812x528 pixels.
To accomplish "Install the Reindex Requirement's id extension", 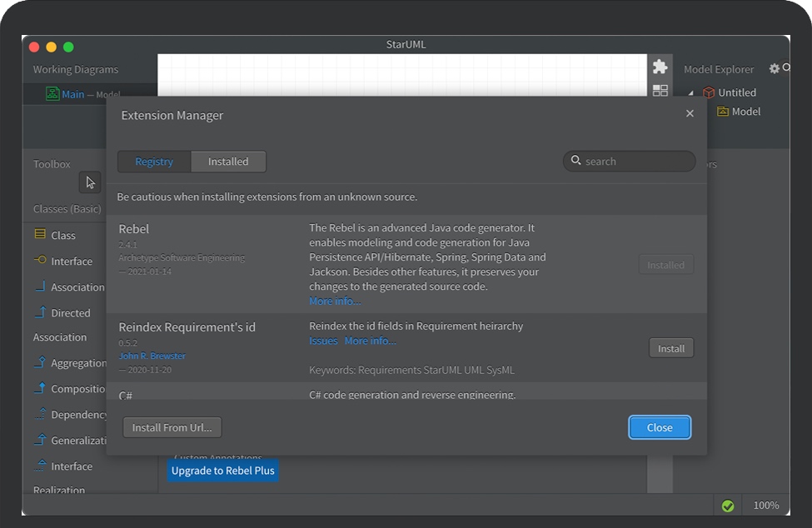I will 670,348.
